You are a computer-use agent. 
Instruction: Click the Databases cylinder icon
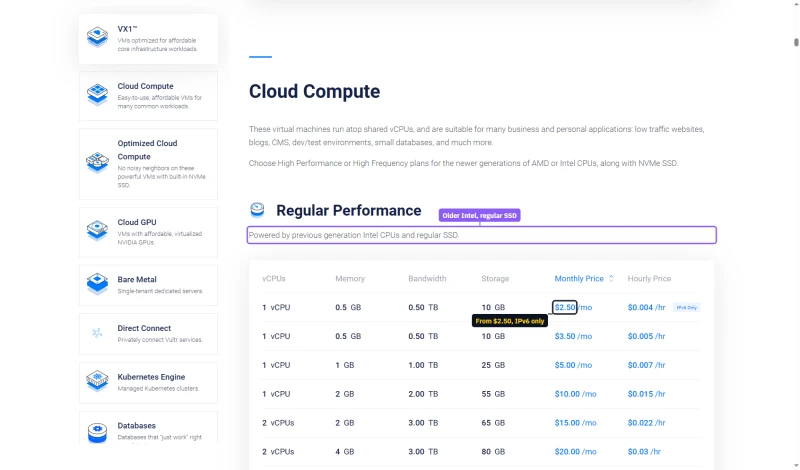click(x=97, y=432)
